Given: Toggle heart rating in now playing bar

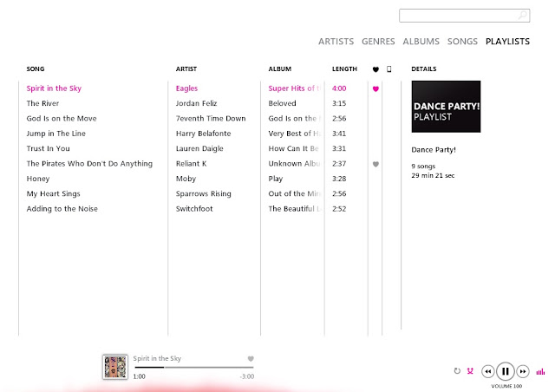Looking at the screenshot, I should pos(251,359).
